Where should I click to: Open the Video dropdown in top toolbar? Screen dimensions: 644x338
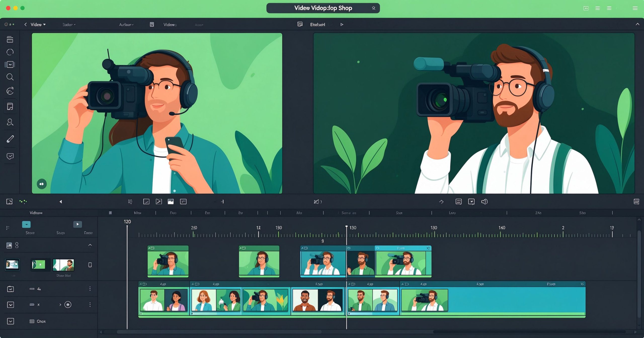38,24
